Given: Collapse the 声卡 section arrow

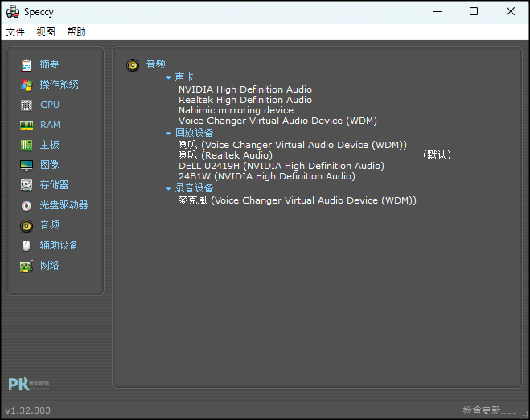Looking at the screenshot, I should [168, 78].
